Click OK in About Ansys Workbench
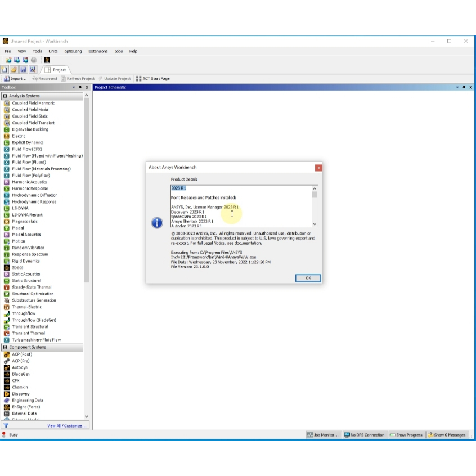This screenshot has height=476, width=476. (308, 278)
